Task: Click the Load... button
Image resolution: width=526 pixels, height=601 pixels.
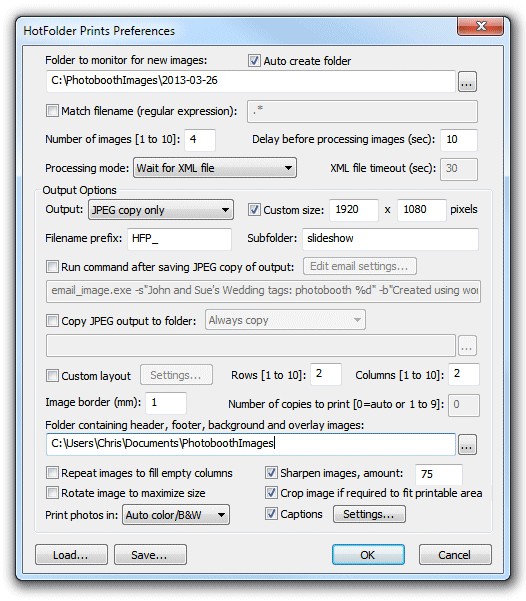Action: (71, 555)
